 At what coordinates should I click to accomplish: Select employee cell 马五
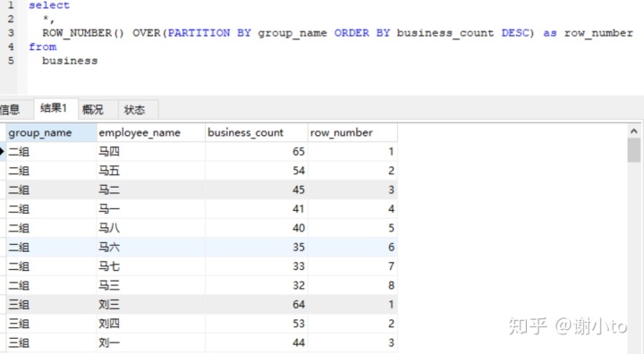(x=151, y=171)
